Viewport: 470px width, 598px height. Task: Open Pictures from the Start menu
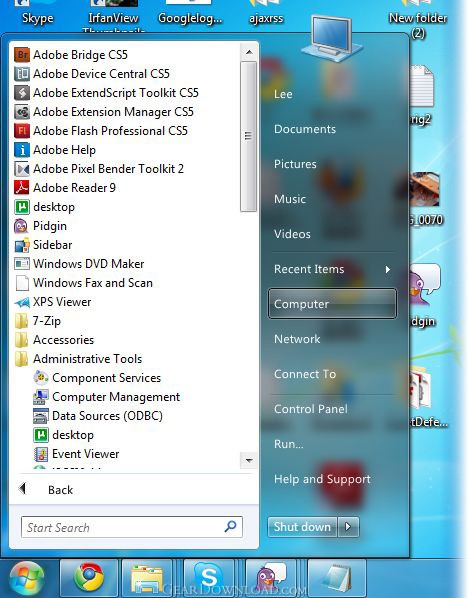tap(295, 164)
